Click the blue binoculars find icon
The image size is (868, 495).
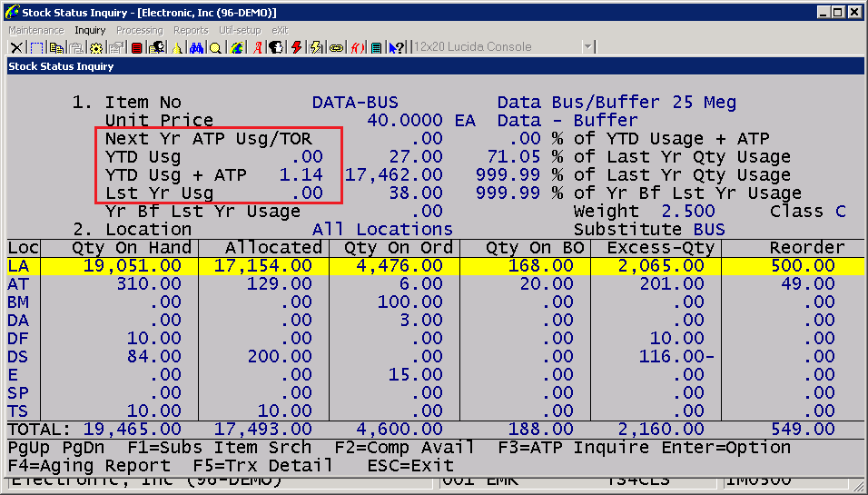click(196, 47)
